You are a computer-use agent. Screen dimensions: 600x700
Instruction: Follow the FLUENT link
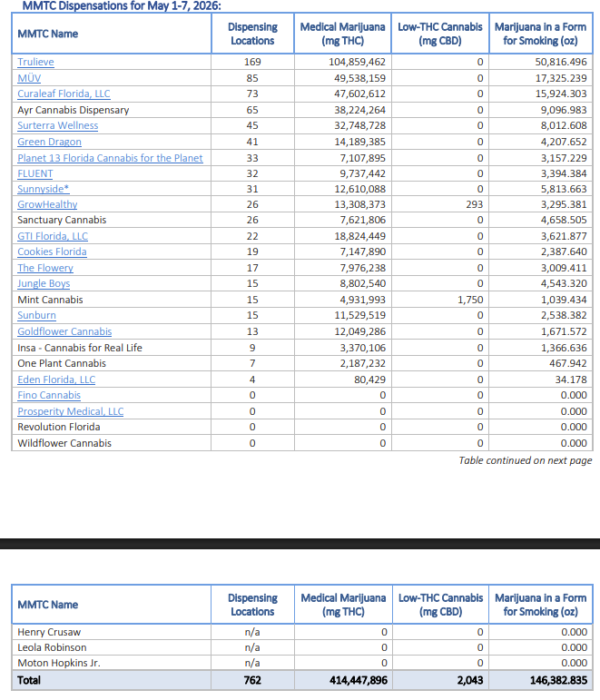[35, 173]
